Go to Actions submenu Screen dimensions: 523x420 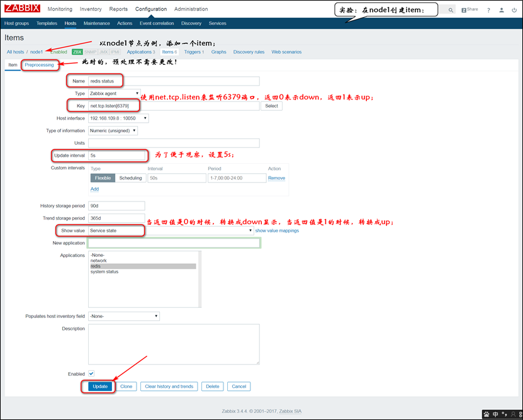pos(125,23)
